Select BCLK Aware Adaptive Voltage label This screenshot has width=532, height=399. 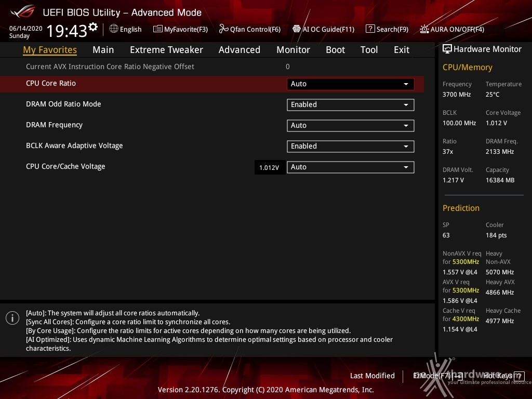74,145
